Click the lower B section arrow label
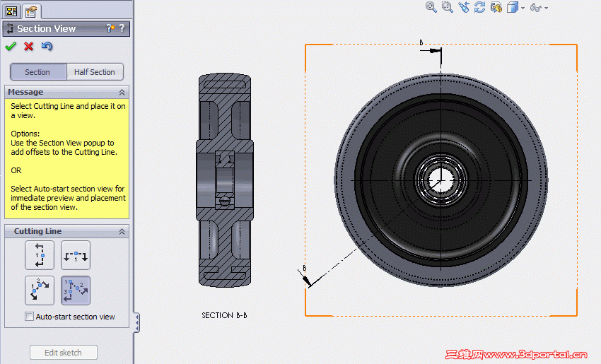 pos(305,268)
